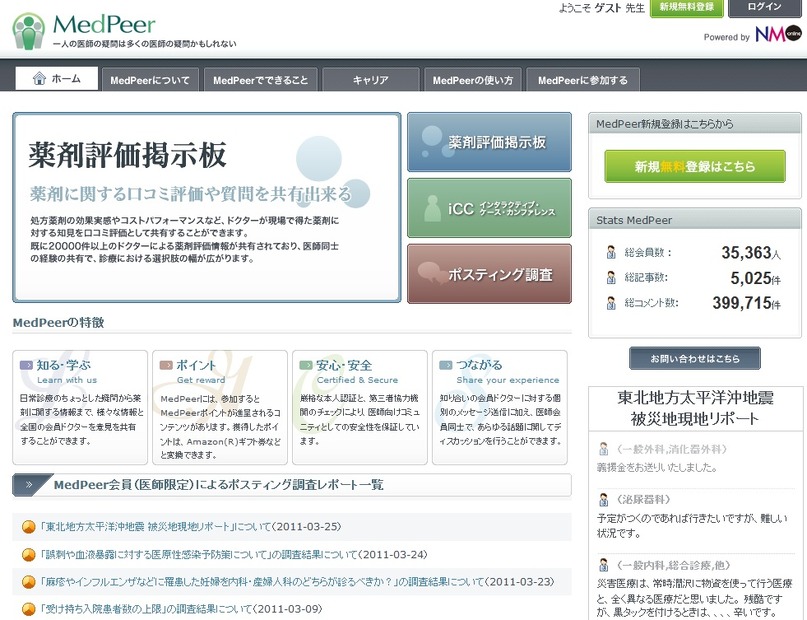Click the home icon in the ホーム tab
Viewport: 807px width, 620px height.
39,79
